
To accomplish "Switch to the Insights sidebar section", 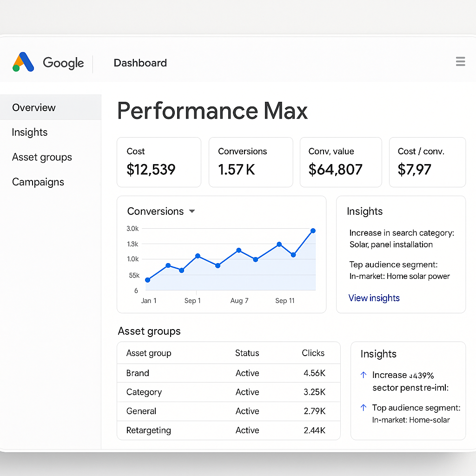I will (29, 132).
